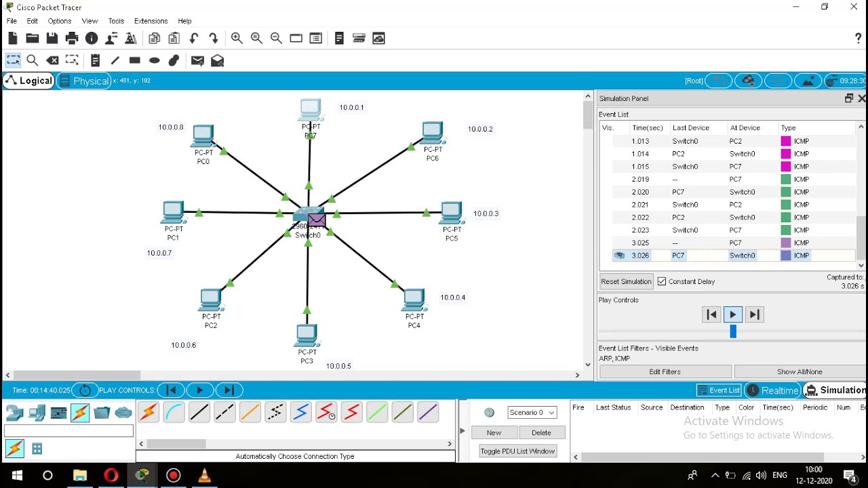
Task: Go back one event in simulation panel
Action: click(x=711, y=314)
